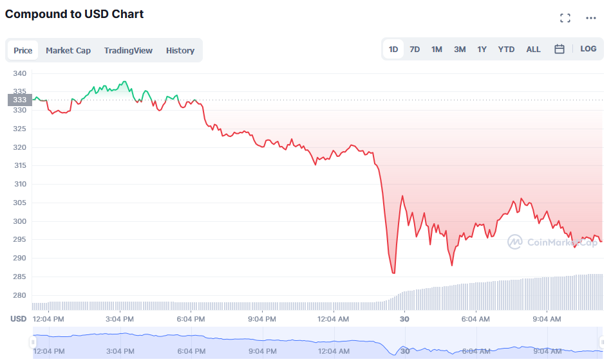611x364 pixels.
Task: Select the 1D time range
Action: pyautogui.click(x=393, y=49)
